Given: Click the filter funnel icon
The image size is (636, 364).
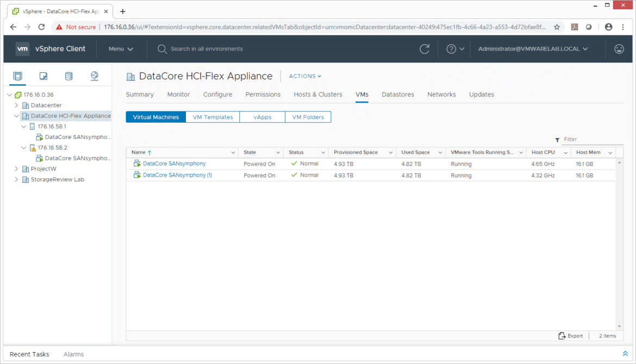Looking at the screenshot, I should pos(557,140).
